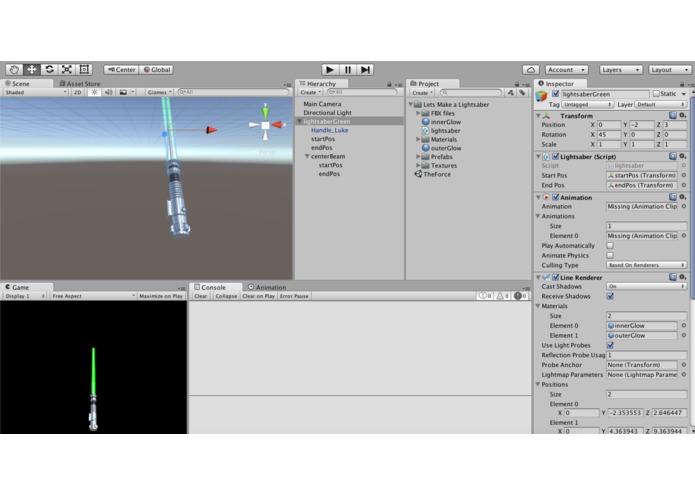This screenshot has height=494, width=695.
Task: Collapse the centerBeam hierarchy item
Action: [307, 156]
